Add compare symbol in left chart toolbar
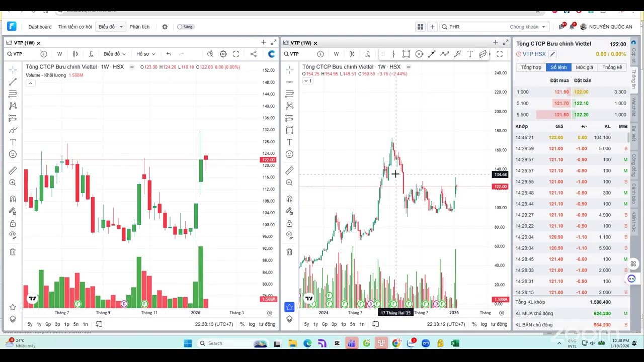The image size is (644, 362). click(44, 54)
